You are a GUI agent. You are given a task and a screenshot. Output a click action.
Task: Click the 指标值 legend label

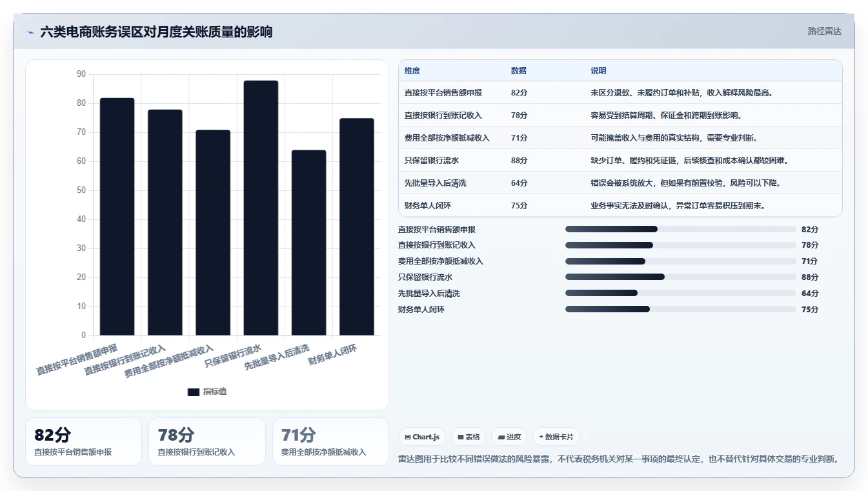point(215,392)
